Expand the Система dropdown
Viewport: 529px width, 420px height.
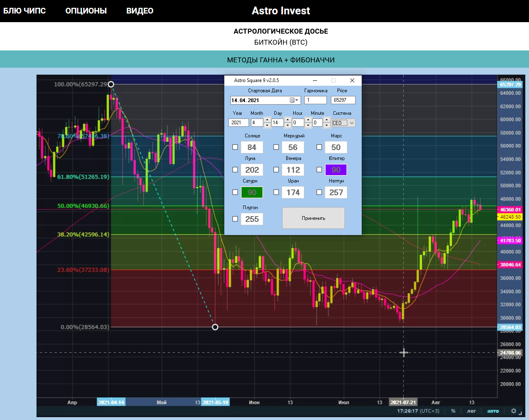(x=351, y=123)
